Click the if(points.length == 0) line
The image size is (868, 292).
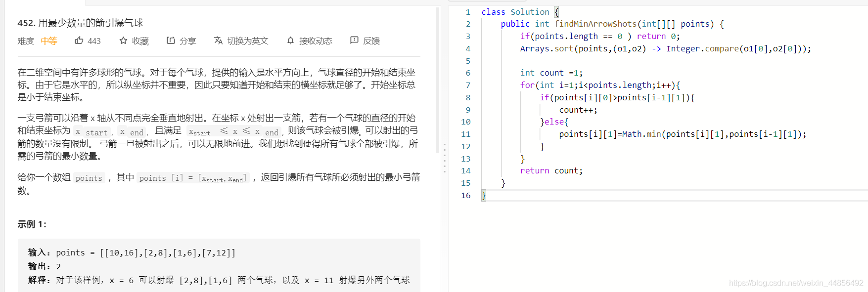pyautogui.click(x=600, y=36)
